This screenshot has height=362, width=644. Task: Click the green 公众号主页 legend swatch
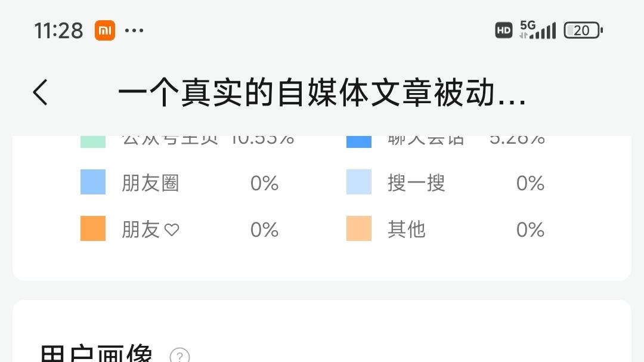coord(92,138)
